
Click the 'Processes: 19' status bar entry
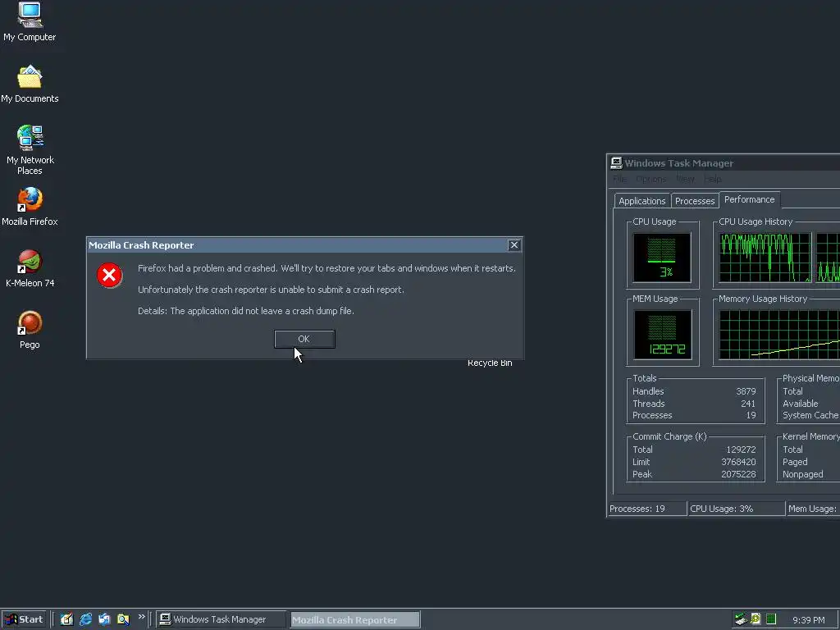(647, 509)
